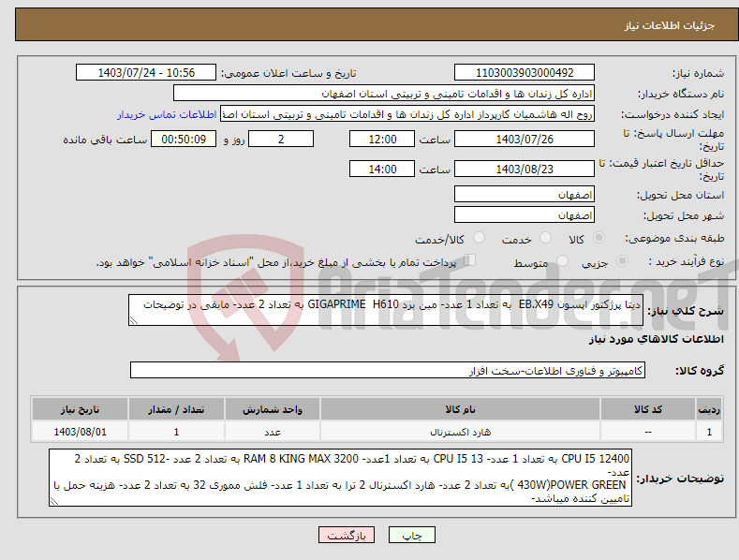Click the response deadline date 1403/07/26

[x=525, y=139]
